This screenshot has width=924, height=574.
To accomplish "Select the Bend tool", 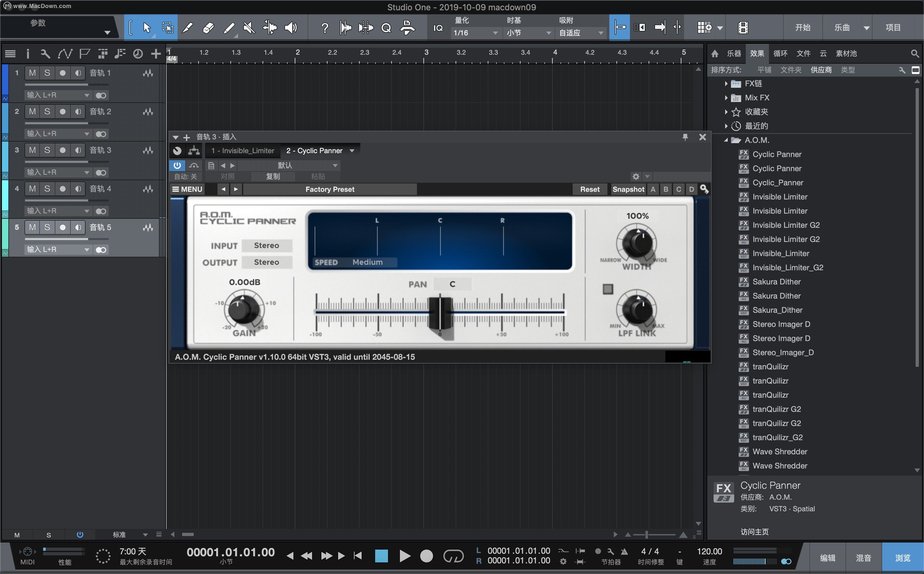I will (x=270, y=27).
